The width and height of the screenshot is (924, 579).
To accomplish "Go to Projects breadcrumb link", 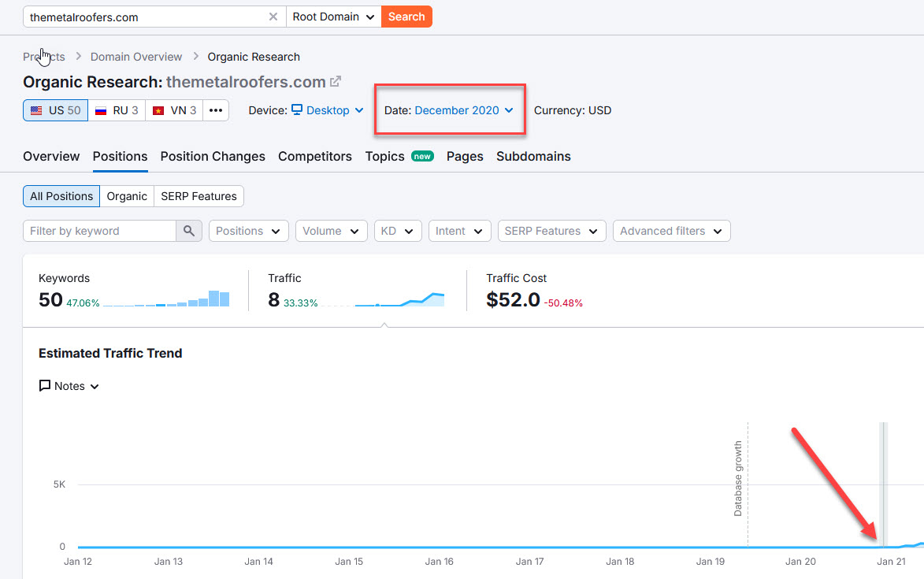I will [44, 57].
